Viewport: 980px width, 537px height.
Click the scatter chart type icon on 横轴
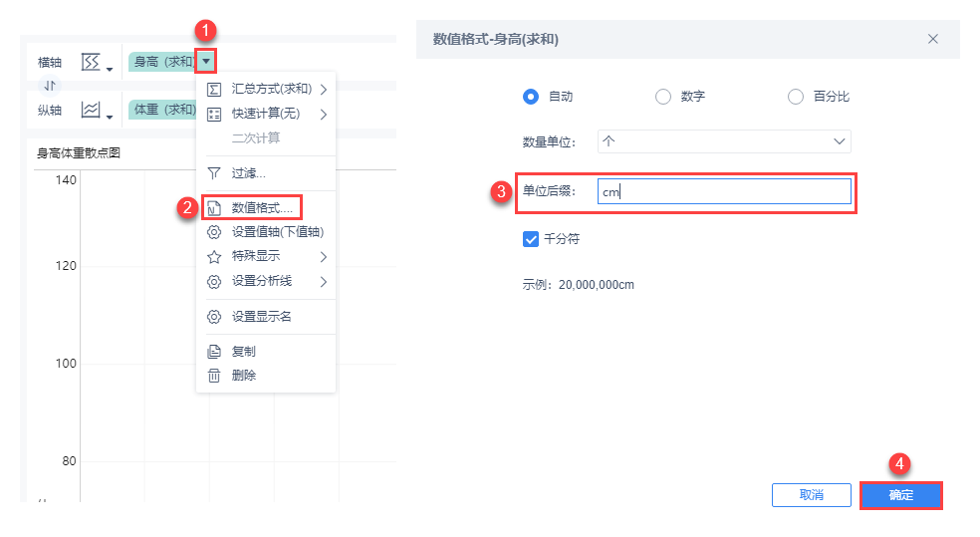tap(91, 63)
